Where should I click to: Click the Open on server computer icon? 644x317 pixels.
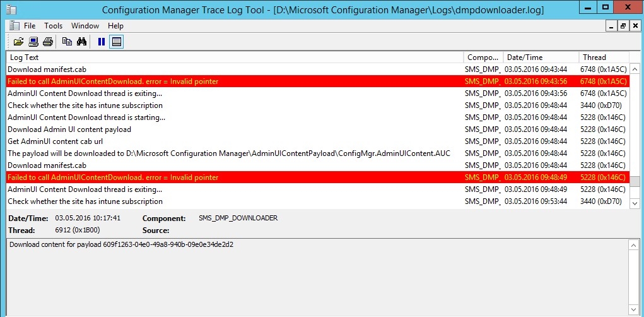33,42
